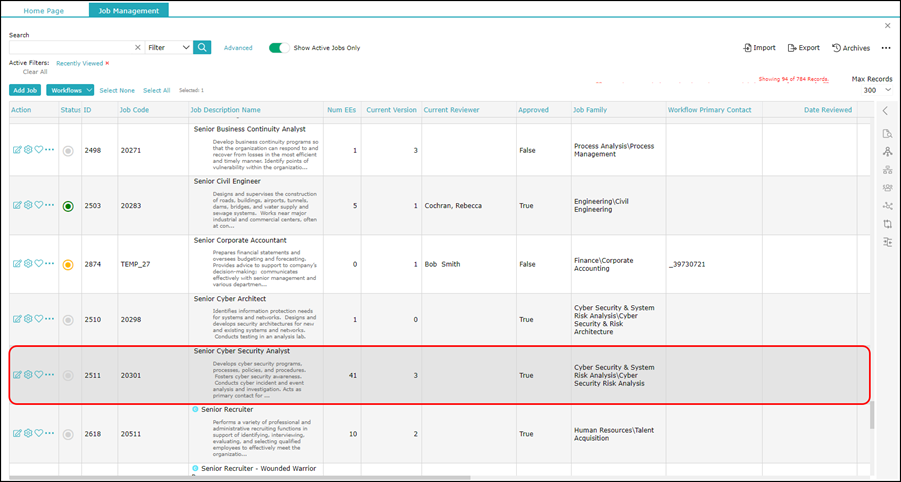Click the Add Job button
The width and height of the screenshot is (901, 482).
tap(25, 90)
